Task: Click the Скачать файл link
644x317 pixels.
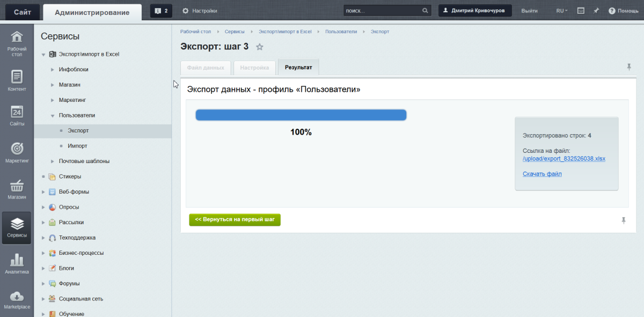Action: tap(542, 174)
